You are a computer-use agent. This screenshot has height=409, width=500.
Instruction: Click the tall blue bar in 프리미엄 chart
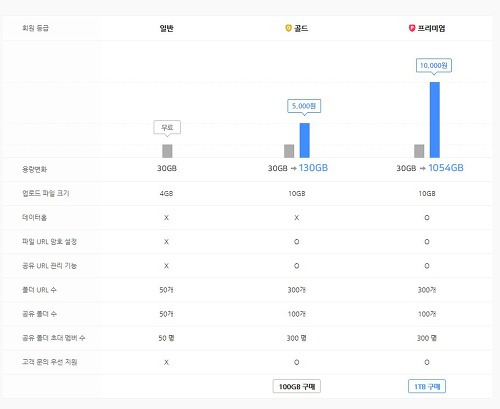(x=435, y=120)
